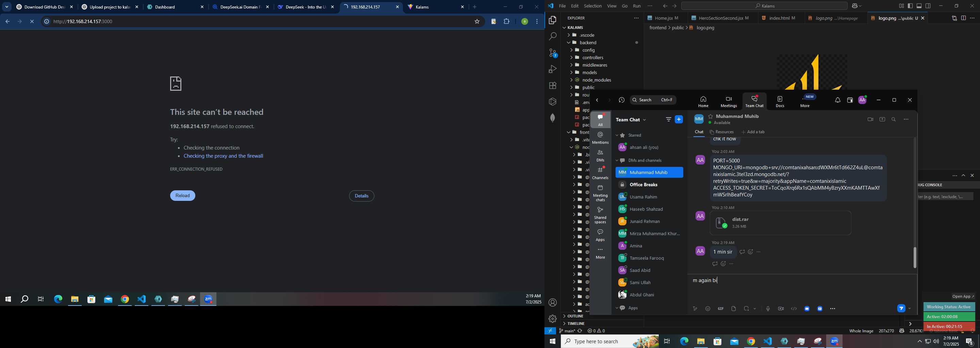Open Zoom history clock icon
980x348 pixels.
click(x=622, y=100)
